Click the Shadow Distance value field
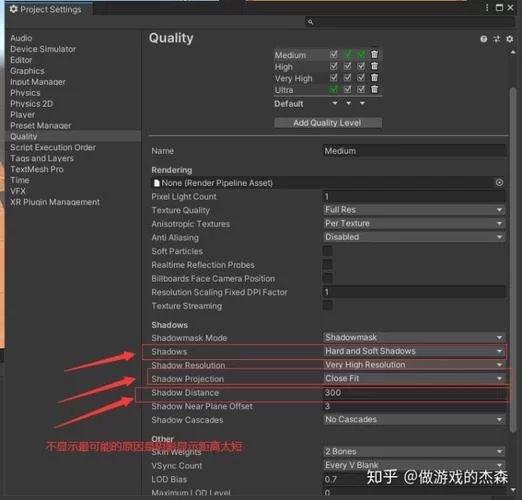 (414, 392)
